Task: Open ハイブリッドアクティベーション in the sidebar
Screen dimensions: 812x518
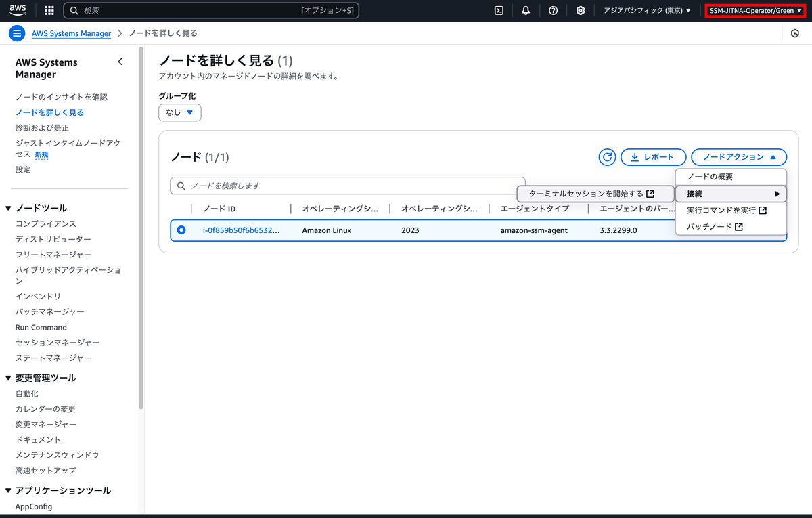Action: [68, 275]
